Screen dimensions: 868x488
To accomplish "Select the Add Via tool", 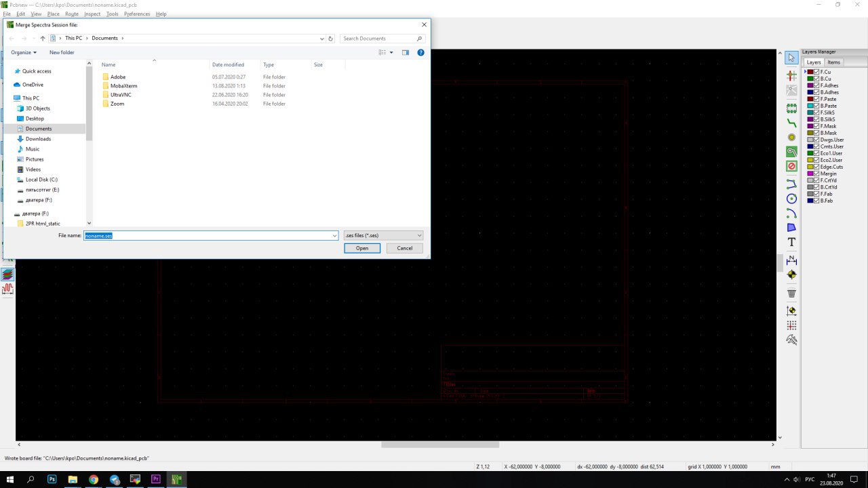I will tap(791, 137).
